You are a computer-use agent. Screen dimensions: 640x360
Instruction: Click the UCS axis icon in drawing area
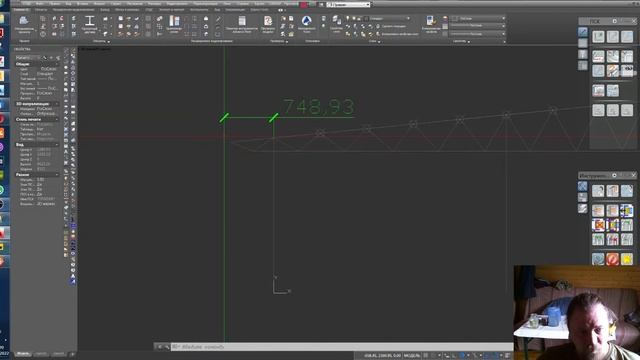(281, 284)
